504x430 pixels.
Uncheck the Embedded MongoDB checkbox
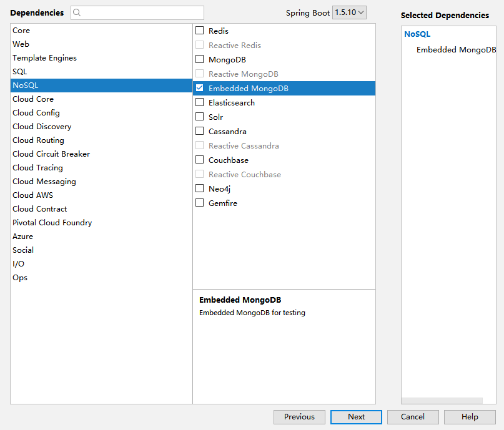tap(200, 88)
